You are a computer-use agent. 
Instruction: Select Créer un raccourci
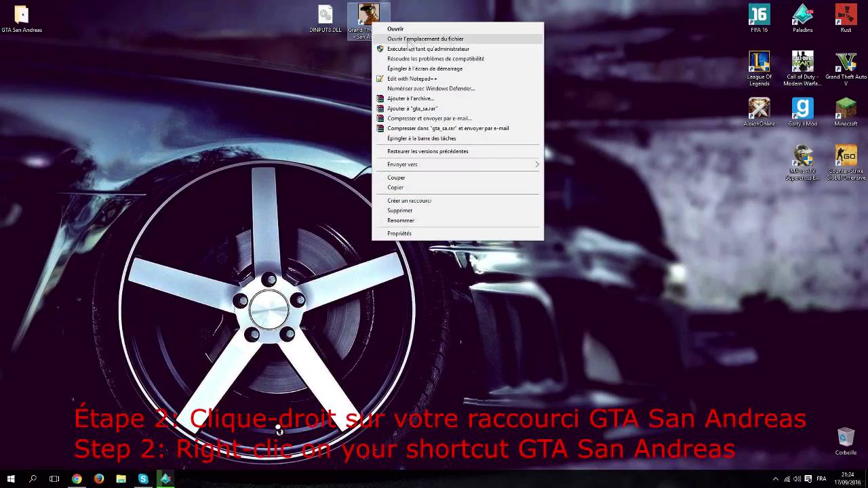(458, 201)
